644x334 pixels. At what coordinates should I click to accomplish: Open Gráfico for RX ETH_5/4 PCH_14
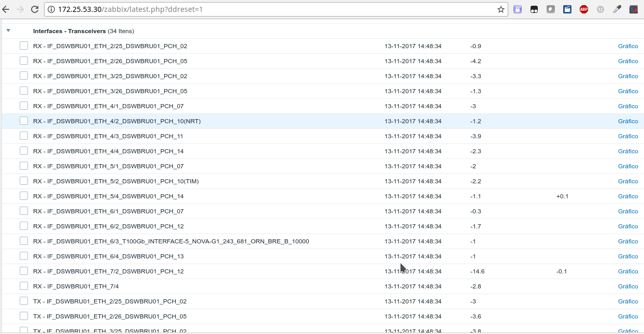click(628, 196)
